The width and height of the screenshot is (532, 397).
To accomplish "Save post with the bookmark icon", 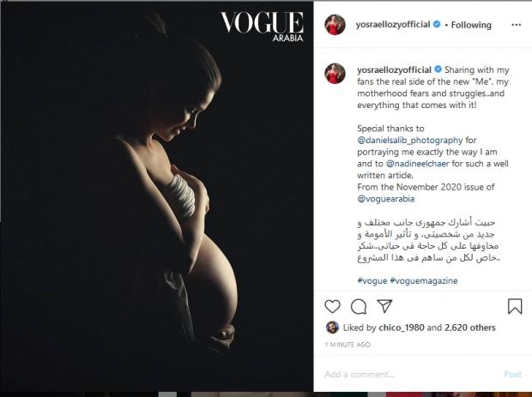I will (515, 306).
